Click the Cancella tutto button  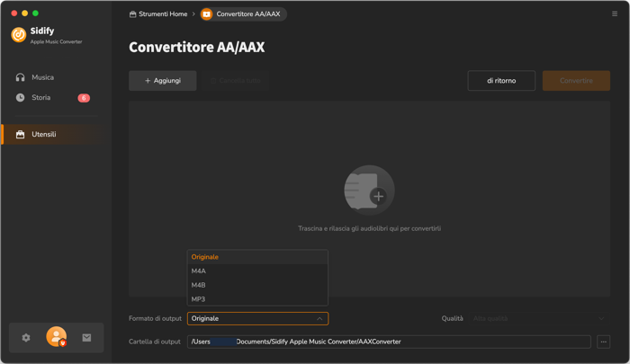(236, 81)
